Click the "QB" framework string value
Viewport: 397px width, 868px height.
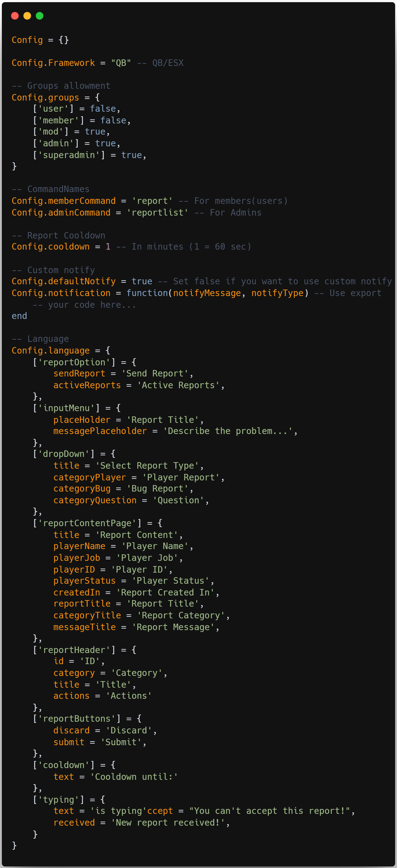pos(121,63)
